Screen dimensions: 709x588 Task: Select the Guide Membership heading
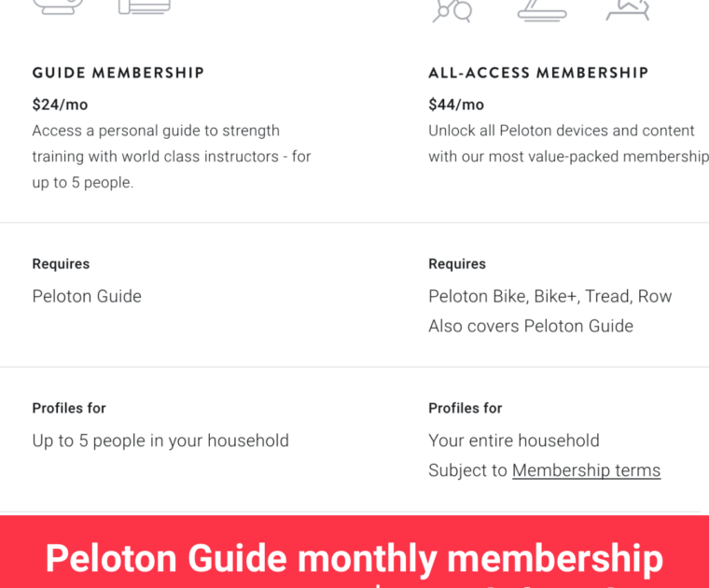point(118,73)
